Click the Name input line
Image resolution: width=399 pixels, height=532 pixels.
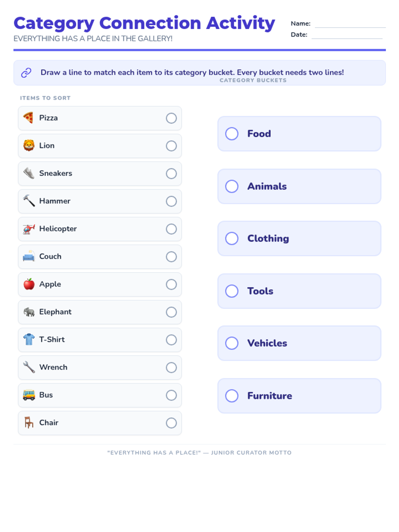pos(350,25)
